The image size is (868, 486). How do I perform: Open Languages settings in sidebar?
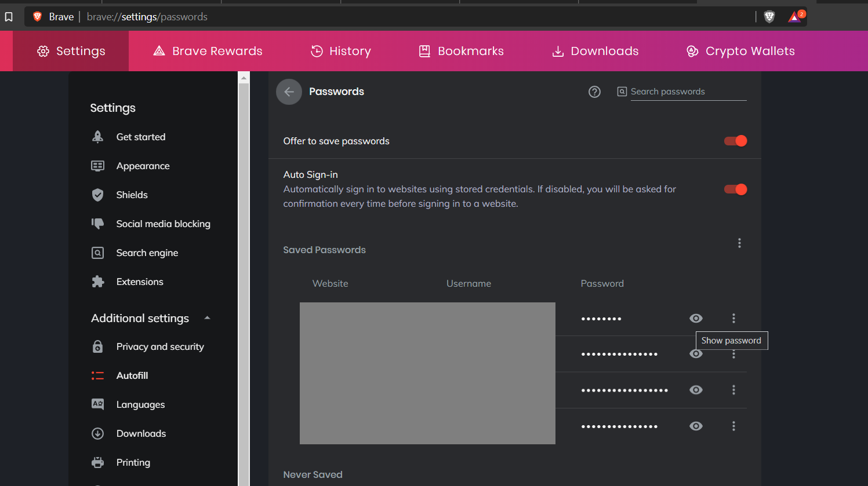coord(141,404)
